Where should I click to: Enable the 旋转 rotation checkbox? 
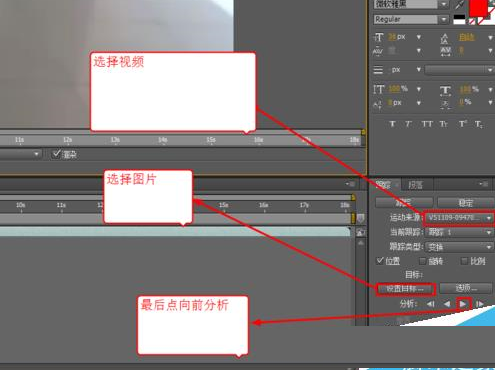(x=423, y=261)
